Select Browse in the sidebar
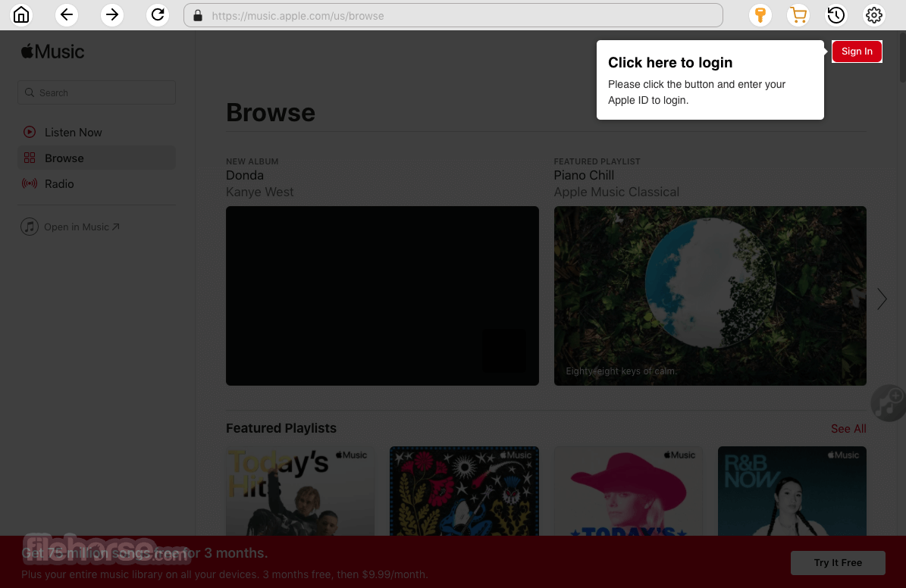The height and width of the screenshot is (588, 906). (x=96, y=158)
